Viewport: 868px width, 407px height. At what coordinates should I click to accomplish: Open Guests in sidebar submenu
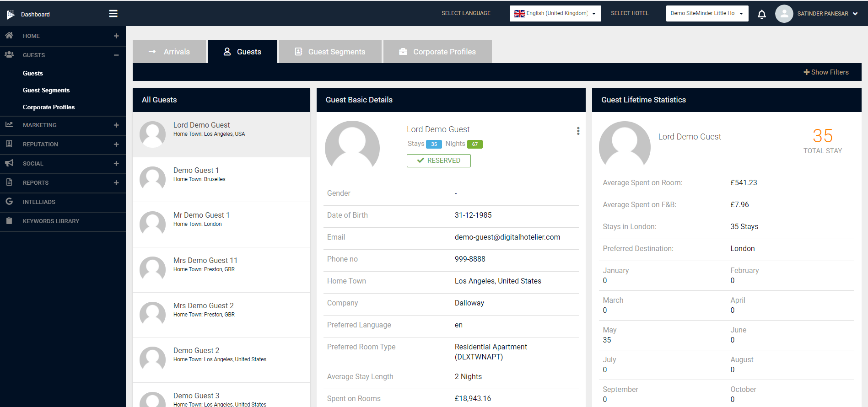[33, 73]
